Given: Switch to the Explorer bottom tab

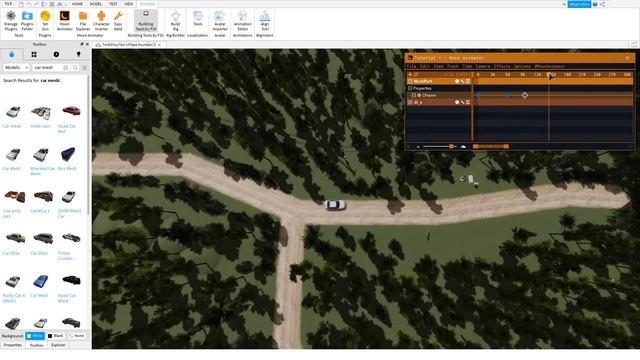Looking at the screenshot, I should (x=58, y=345).
